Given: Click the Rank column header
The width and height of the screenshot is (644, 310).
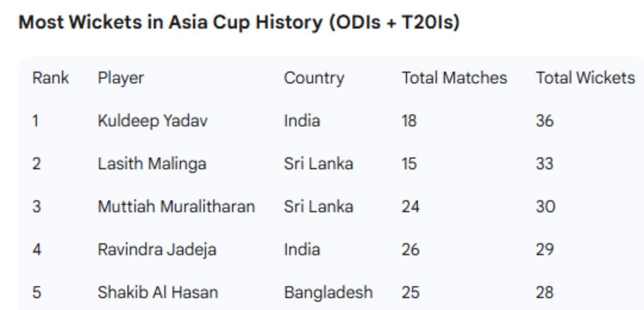Looking at the screenshot, I should click(50, 78).
